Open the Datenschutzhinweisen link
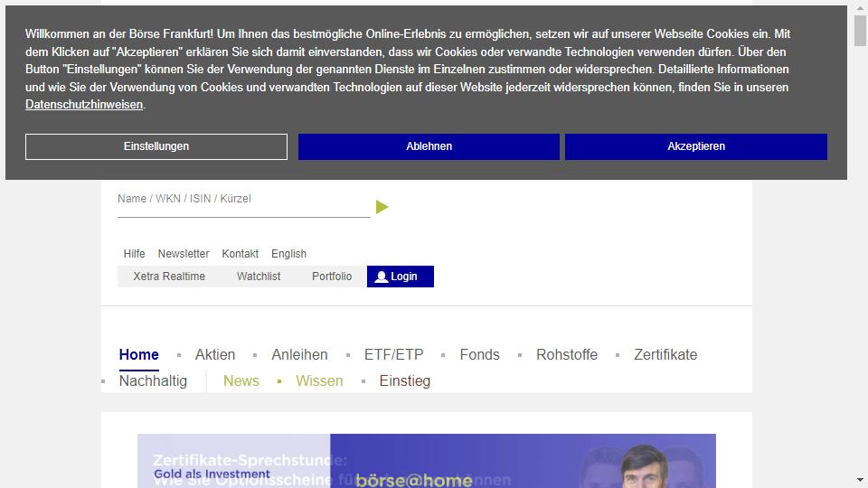The width and height of the screenshot is (868, 488). (x=84, y=105)
